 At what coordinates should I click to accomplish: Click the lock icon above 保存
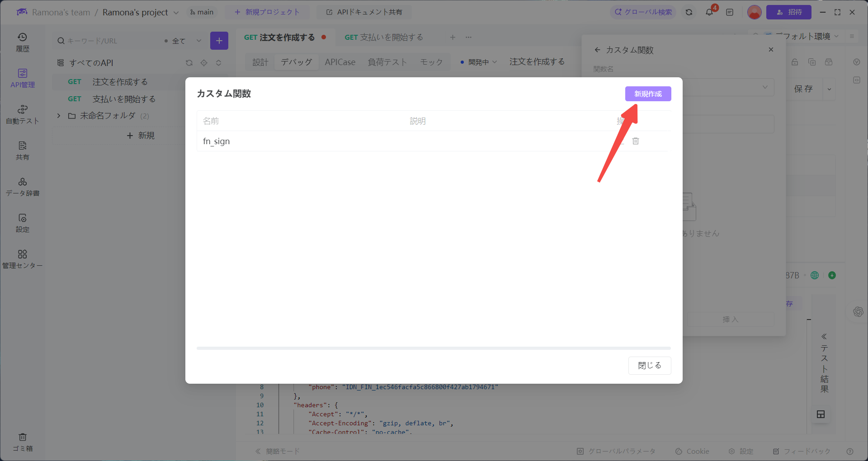[x=795, y=62]
